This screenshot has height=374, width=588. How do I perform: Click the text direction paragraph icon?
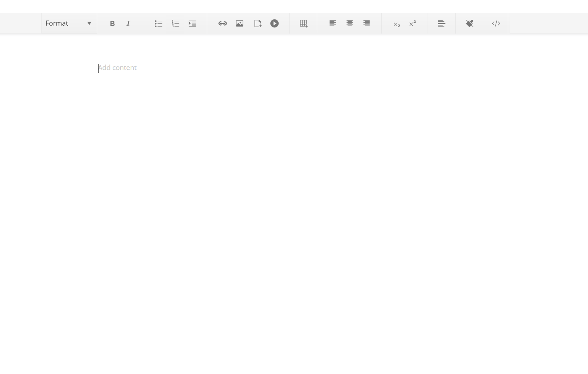441,23
